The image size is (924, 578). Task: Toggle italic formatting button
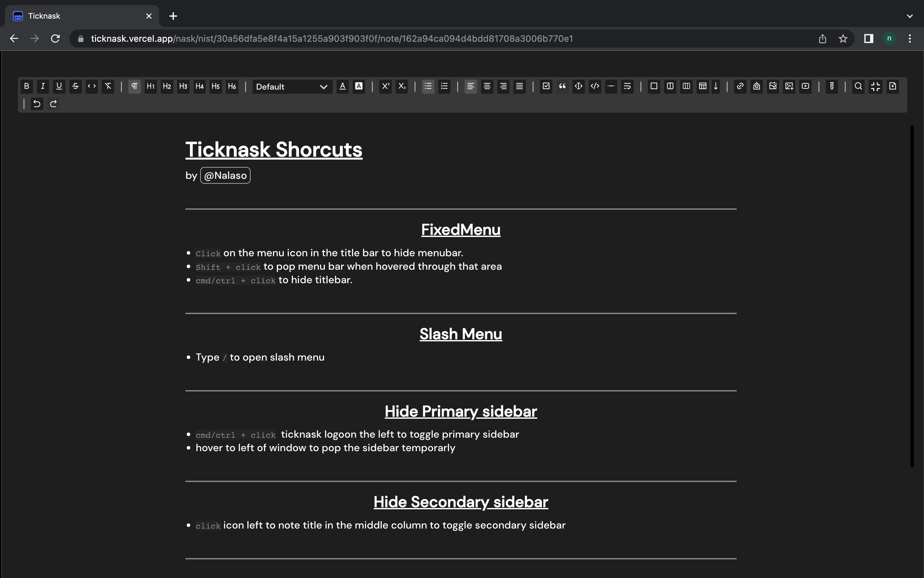click(43, 86)
